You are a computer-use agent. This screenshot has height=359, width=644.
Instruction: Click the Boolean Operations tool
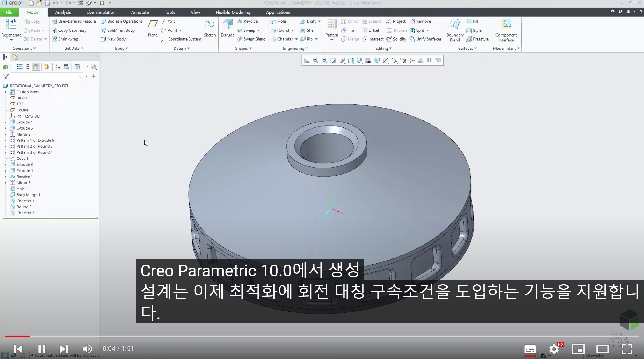point(122,21)
